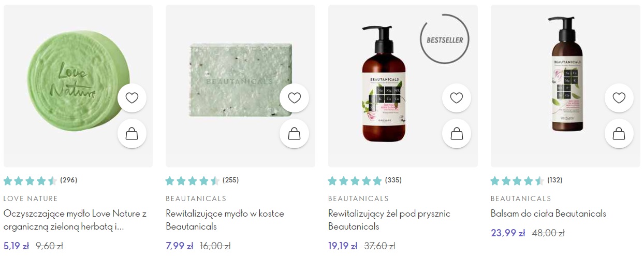
Task: Save Beautanicals body lotion to wishlist
Action: point(619,98)
